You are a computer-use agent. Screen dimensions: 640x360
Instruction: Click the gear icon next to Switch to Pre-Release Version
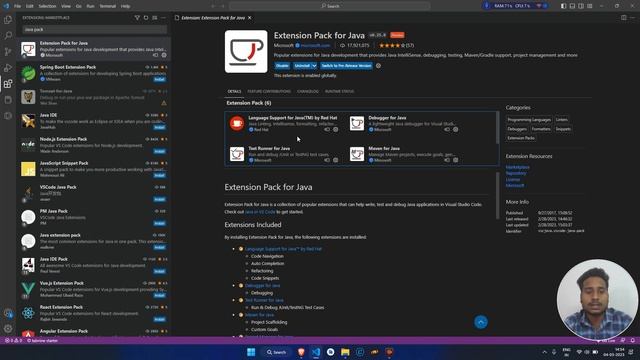pyautogui.click(x=378, y=66)
